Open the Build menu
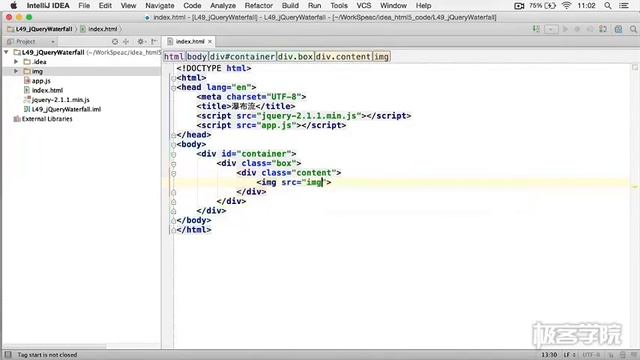Screen dimensions: 640x360 click(290, 6)
